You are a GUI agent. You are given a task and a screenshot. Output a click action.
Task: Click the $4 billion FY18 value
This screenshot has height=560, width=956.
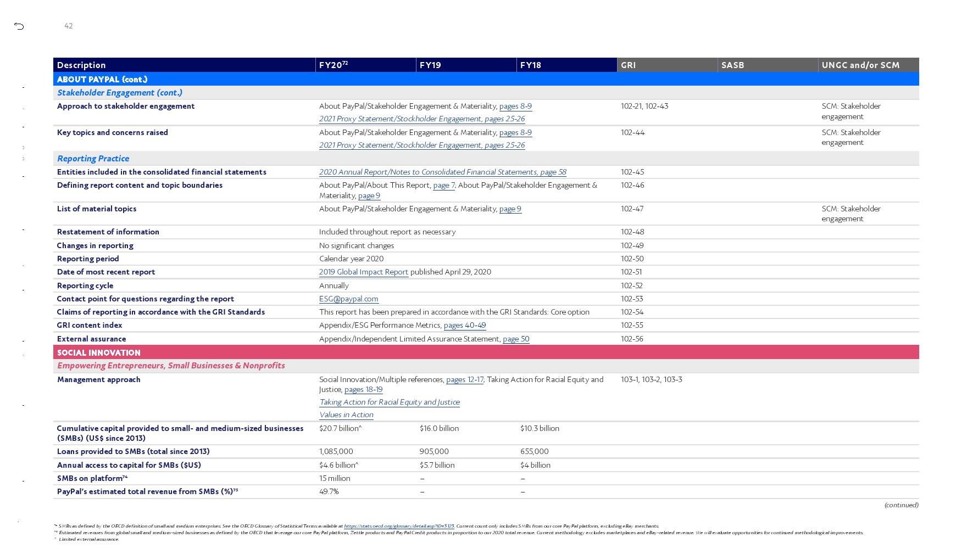(536, 466)
